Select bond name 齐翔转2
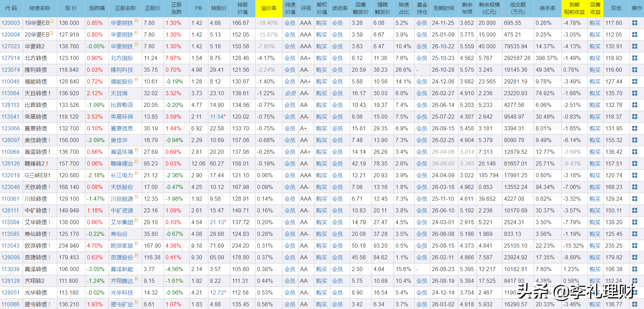The height and width of the screenshot is (309, 644). pos(34,281)
